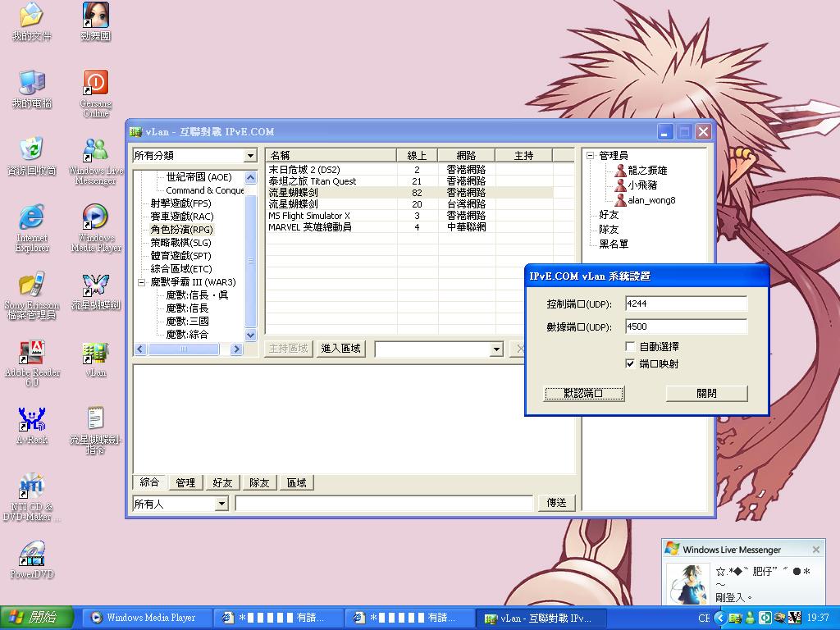This screenshot has width=840, height=630.
Task: Enable the 自動選擇 checkbox
Action: [x=631, y=347]
